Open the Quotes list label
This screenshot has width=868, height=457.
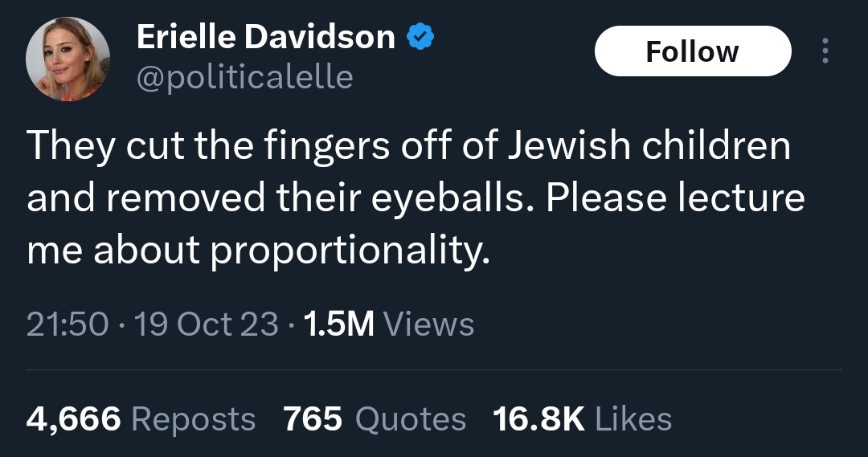pos(410,419)
